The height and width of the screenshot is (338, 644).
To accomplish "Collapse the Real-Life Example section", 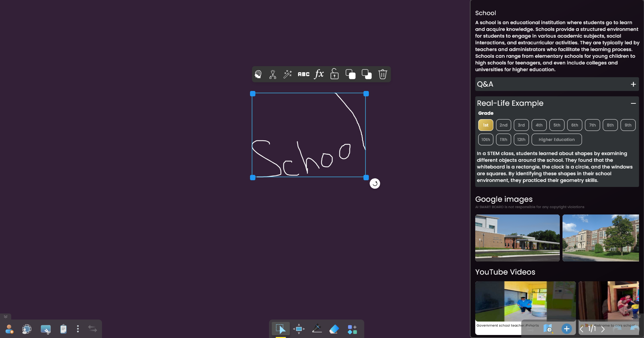I will point(634,103).
